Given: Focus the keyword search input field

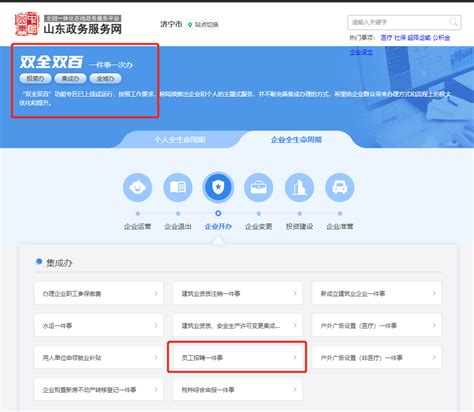Looking at the screenshot, I should (398, 22).
